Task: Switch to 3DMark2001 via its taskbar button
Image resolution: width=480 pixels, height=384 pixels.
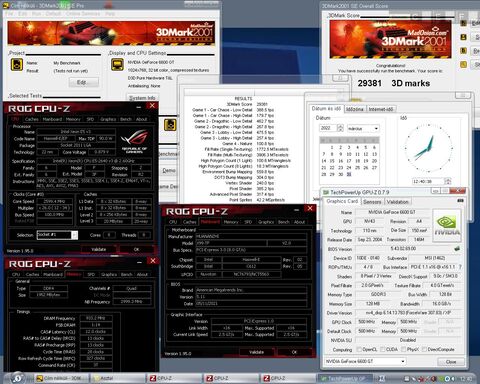Action: 62,378
